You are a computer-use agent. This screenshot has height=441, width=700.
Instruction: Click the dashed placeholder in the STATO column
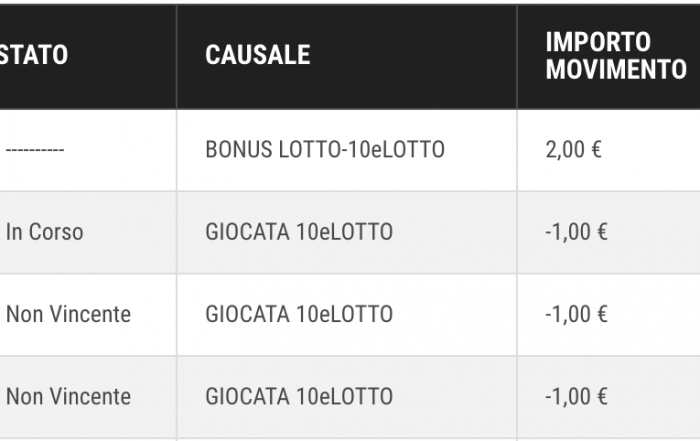pos(35,150)
